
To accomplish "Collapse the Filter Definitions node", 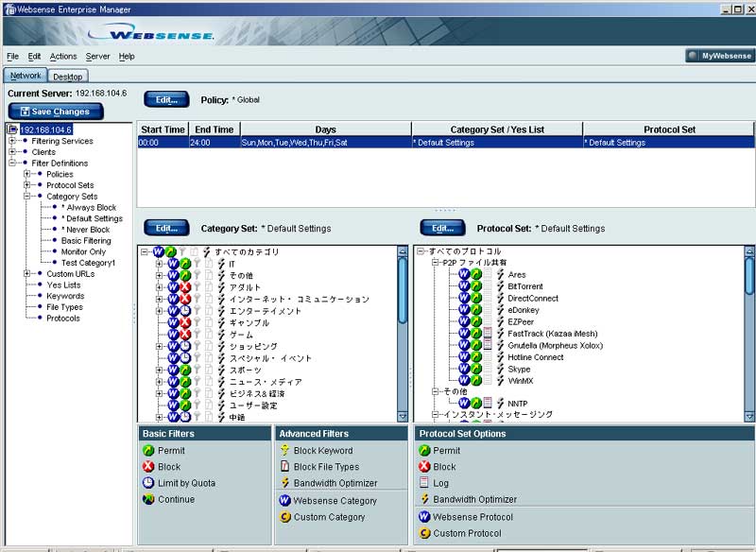I will coord(12,163).
